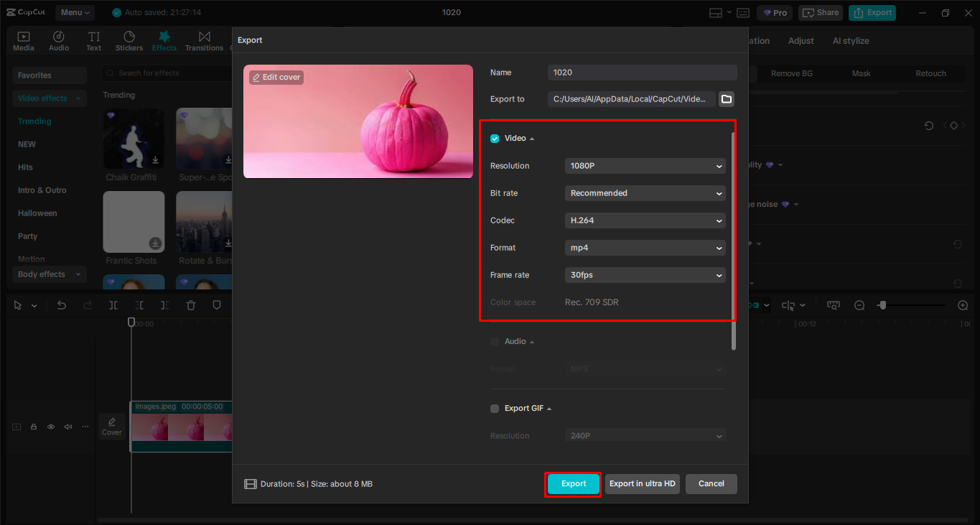Delete the clip using the trash icon
980x525 pixels.
point(190,305)
